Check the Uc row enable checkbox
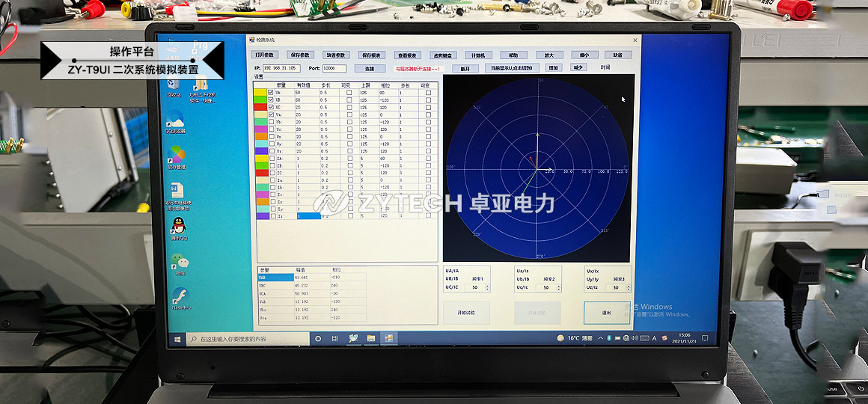Viewport: 868px width, 404px height. [x=271, y=129]
